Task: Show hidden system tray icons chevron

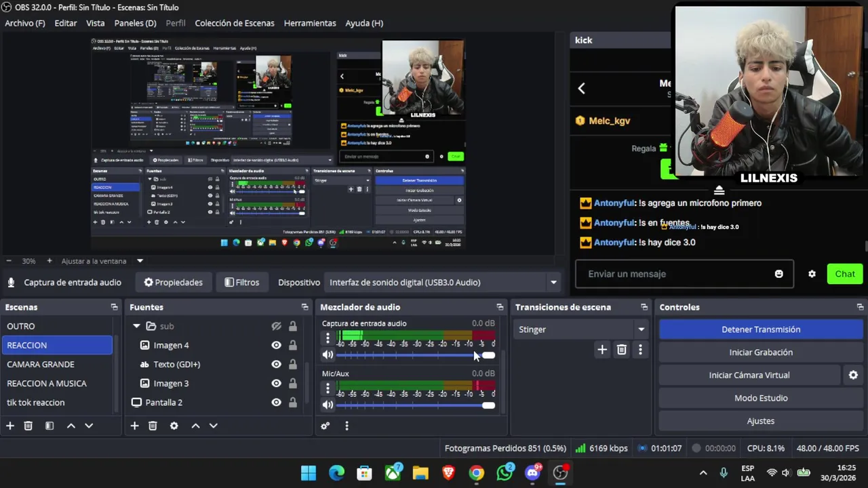Action: coord(703,472)
